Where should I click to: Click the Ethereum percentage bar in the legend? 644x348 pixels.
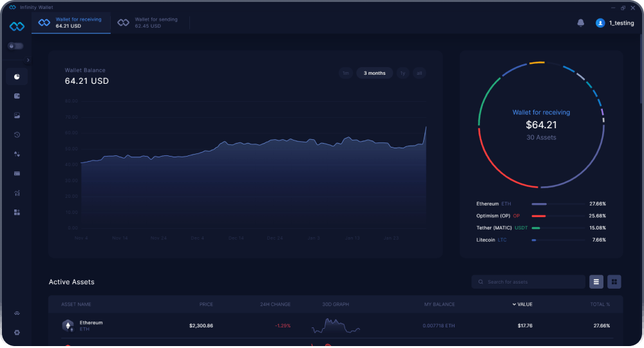(x=558, y=204)
